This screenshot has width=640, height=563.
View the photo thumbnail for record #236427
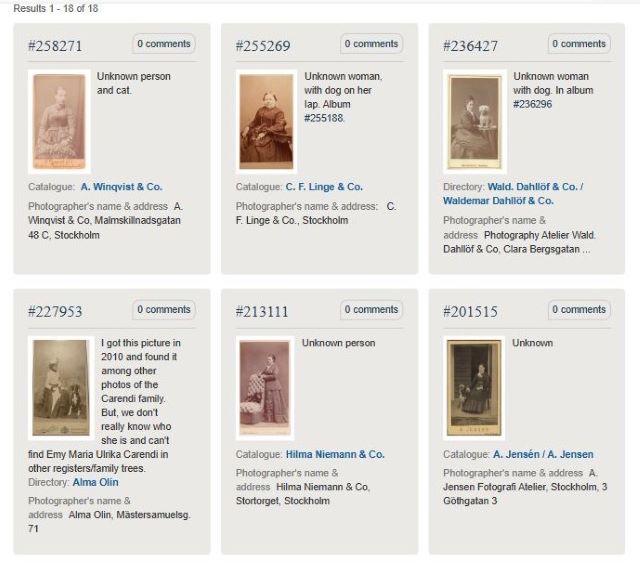click(x=474, y=121)
